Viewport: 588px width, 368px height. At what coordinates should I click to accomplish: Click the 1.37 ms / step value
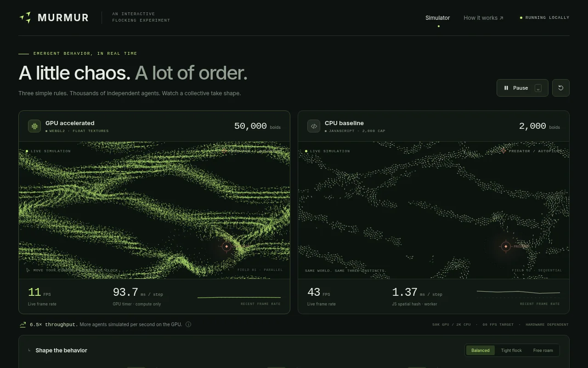tap(417, 293)
